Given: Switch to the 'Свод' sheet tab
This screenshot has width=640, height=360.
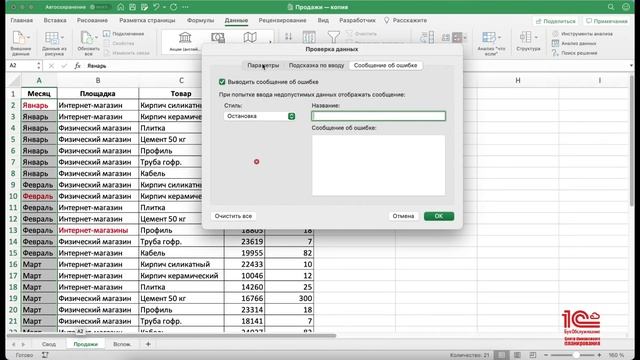Looking at the screenshot, I should [49, 344].
